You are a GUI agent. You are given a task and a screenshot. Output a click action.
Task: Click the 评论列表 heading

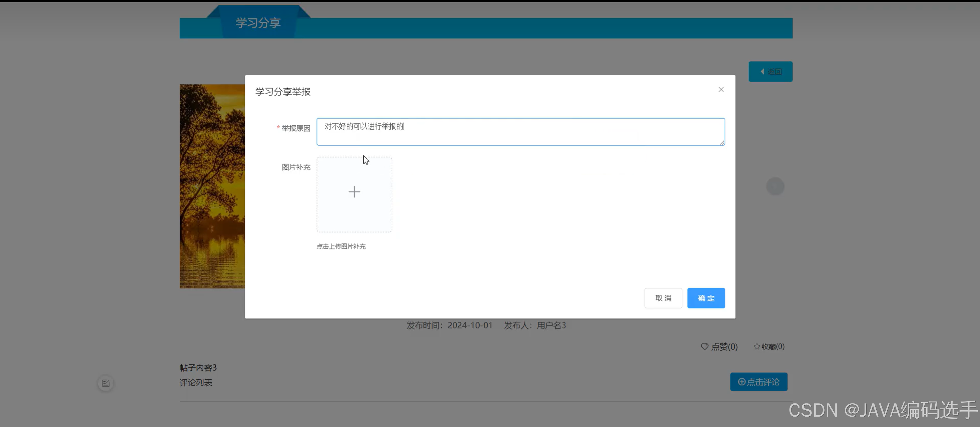[x=195, y=382]
